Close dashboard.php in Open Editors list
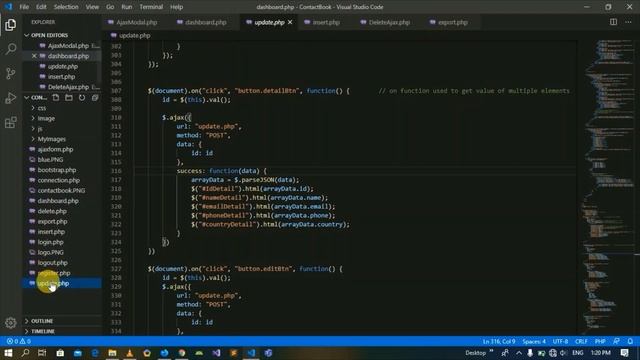 [x=34, y=56]
